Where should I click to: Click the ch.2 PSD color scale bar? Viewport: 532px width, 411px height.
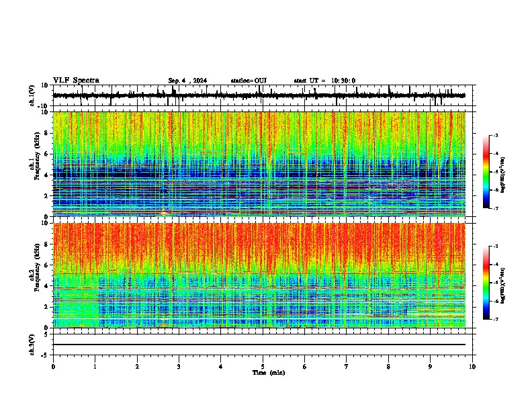pyautogui.click(x=486, y=283)
